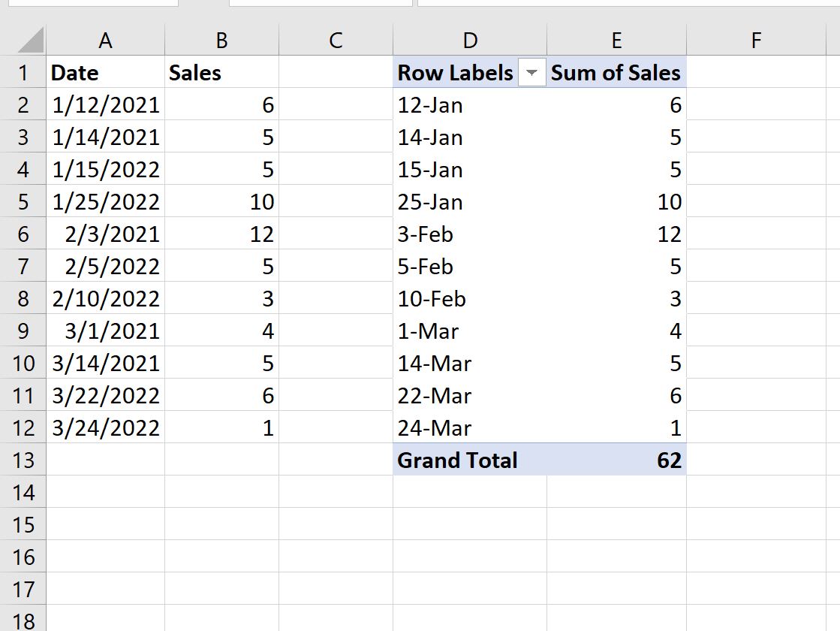Image resolution: width=840 pixels, height=631 pixels.
Task: Click the grand total value 62
Action: (616, 460)
